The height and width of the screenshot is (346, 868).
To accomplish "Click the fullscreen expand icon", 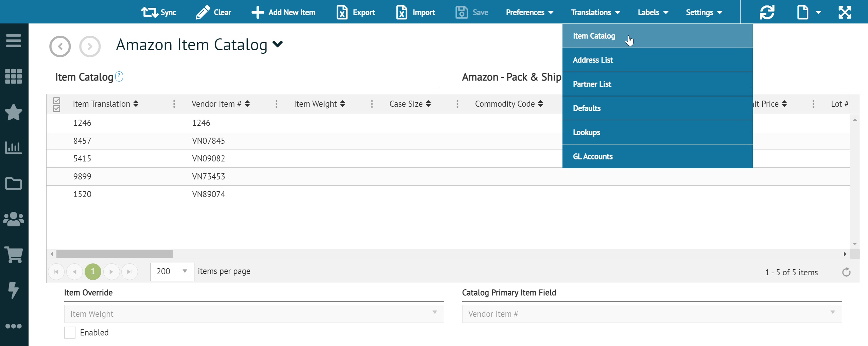I will pyautogui.click(x=845, y=13).
